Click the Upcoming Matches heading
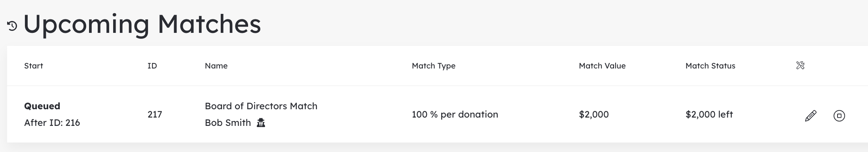Screen dimensions: 868x152 click(142, 25)
